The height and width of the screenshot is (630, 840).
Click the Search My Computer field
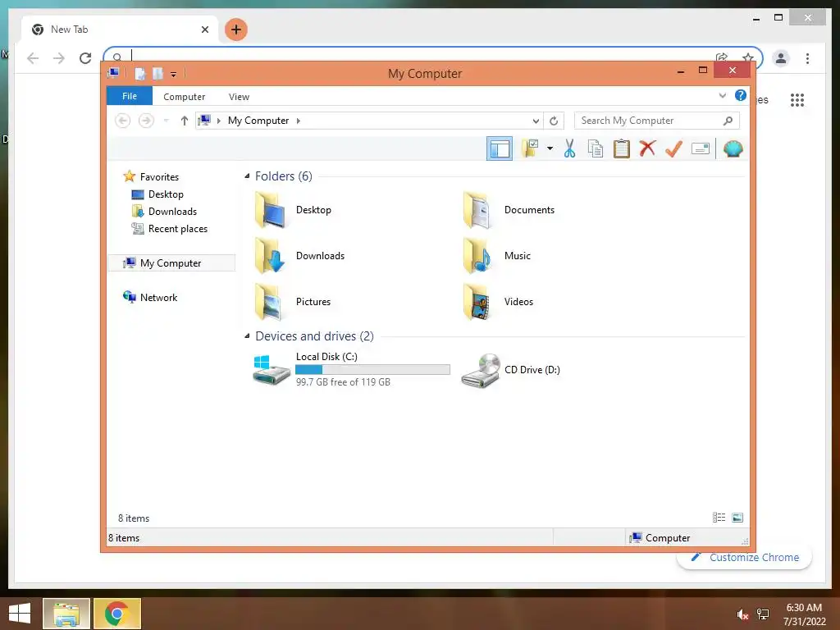(x=657, y=121)
